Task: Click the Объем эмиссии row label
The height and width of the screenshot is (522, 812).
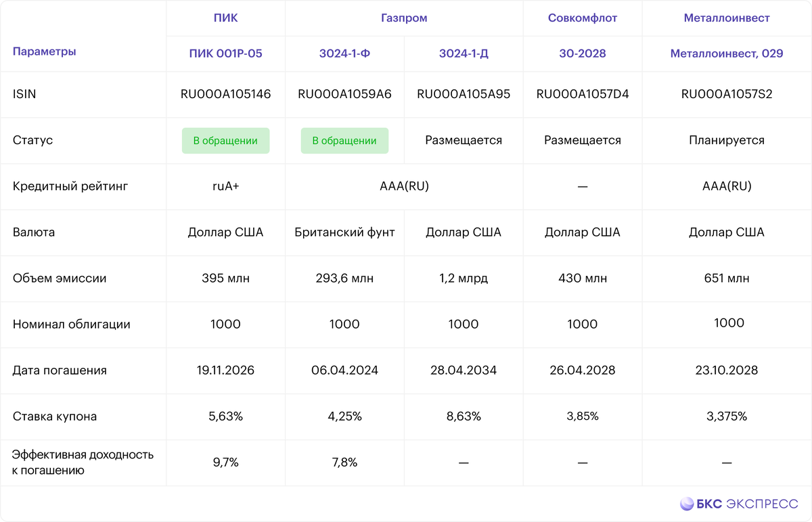Action: pyautogui.click(x=60, y=279)
